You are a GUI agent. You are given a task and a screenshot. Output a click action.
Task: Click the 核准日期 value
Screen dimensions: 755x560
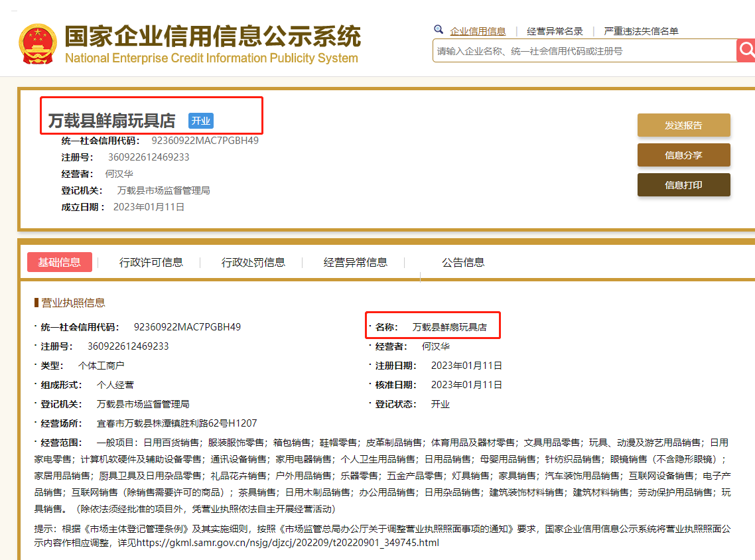[466, 385]
